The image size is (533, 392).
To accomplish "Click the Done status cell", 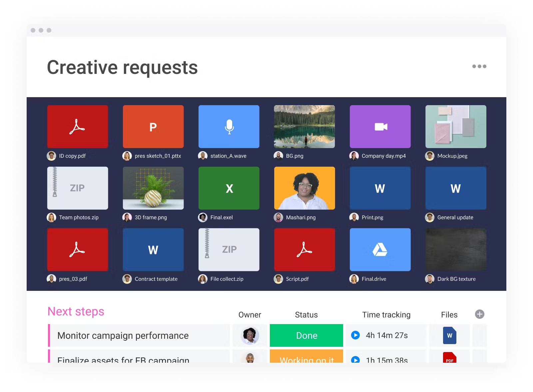I will (306, 335).
